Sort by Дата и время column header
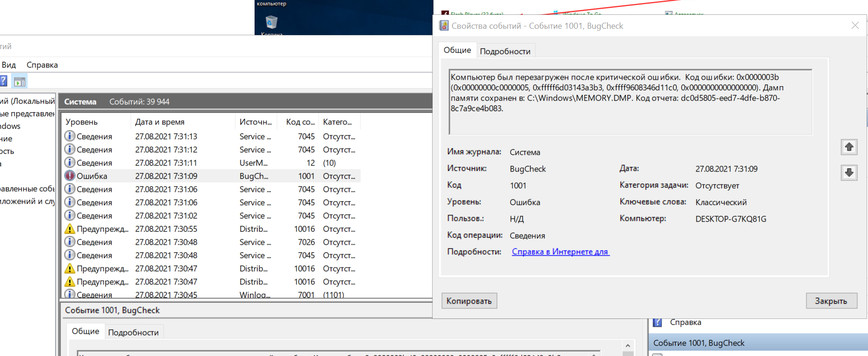This screenshot has width=868, height=356. [x=184, y=122]
